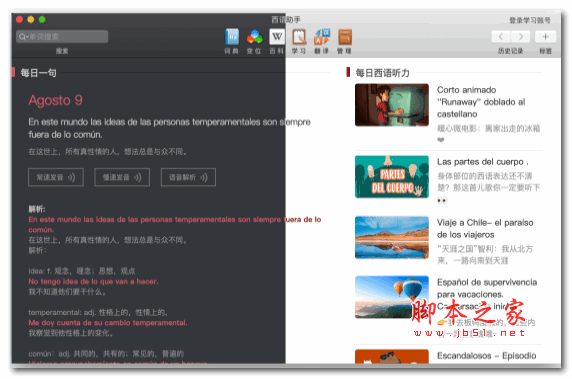Click the 每日西语听力 section heading

pyautogui.click(x=382, y=73)
